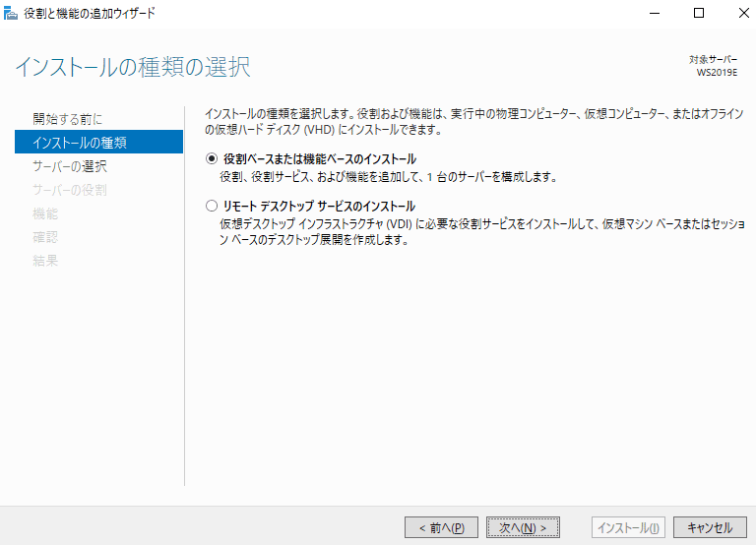Click the greyed サーバーの役割 step
The image size is (756, 545).
pos(70,190)
